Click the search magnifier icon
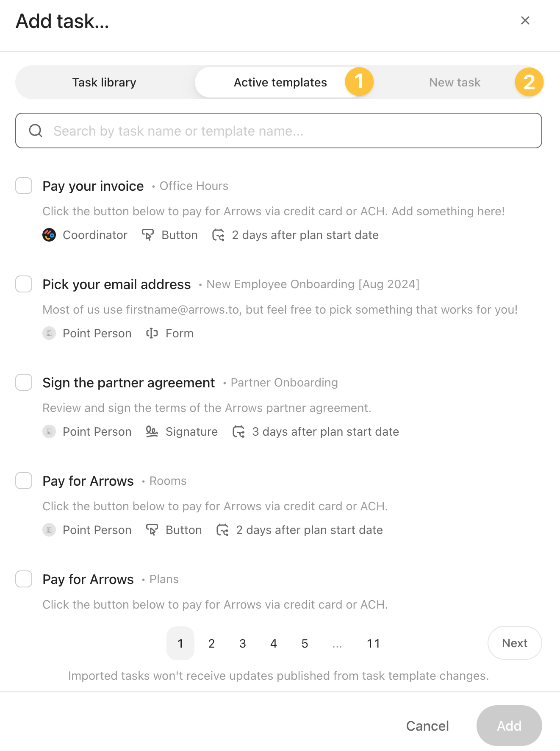Viewport: 560px width, 751px height. [x=36, y=131]
